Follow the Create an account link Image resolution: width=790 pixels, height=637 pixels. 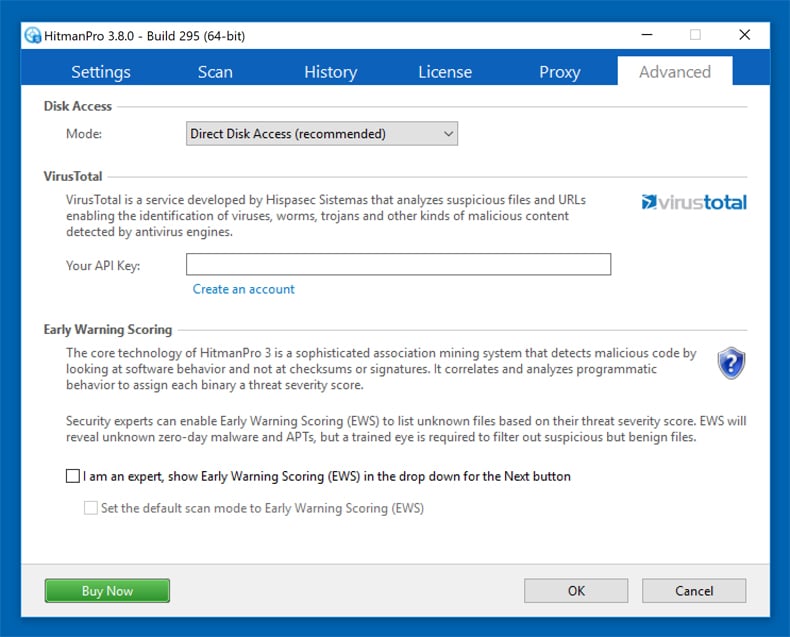[x=243, y=289]
